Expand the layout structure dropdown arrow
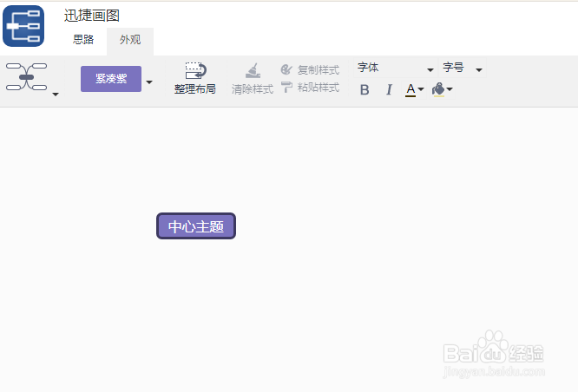 56,95
